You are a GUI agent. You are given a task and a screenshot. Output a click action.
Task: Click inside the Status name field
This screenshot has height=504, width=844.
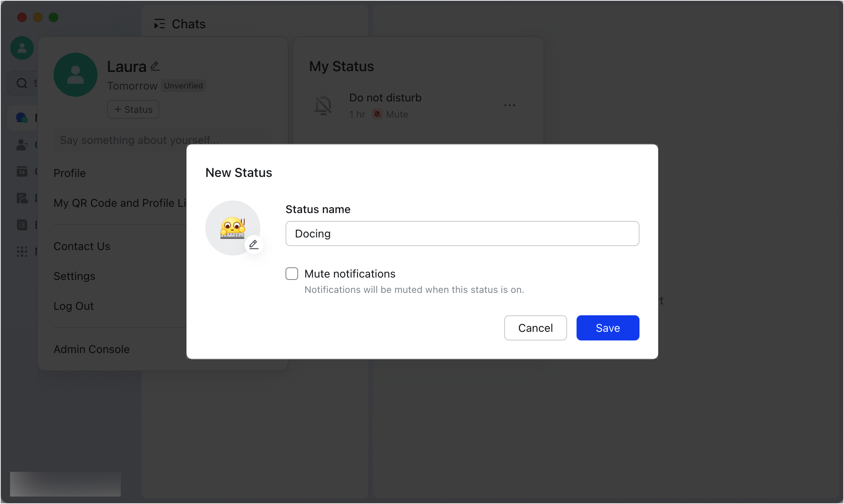tap(462, 233)
